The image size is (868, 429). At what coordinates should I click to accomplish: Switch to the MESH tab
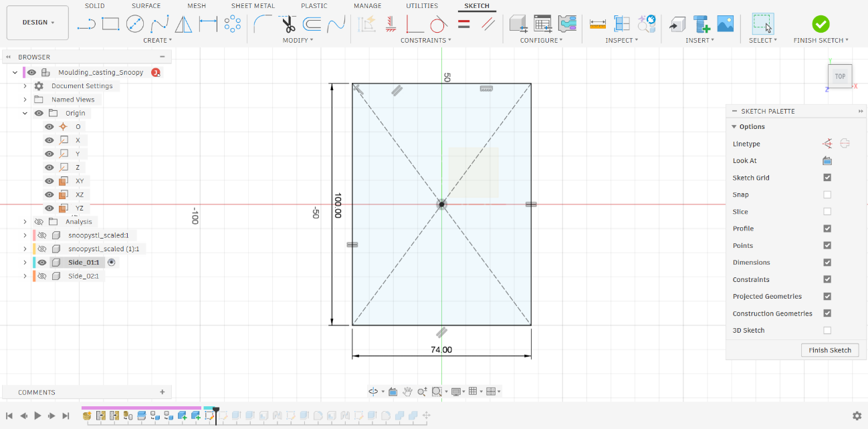tap(197, 6)
